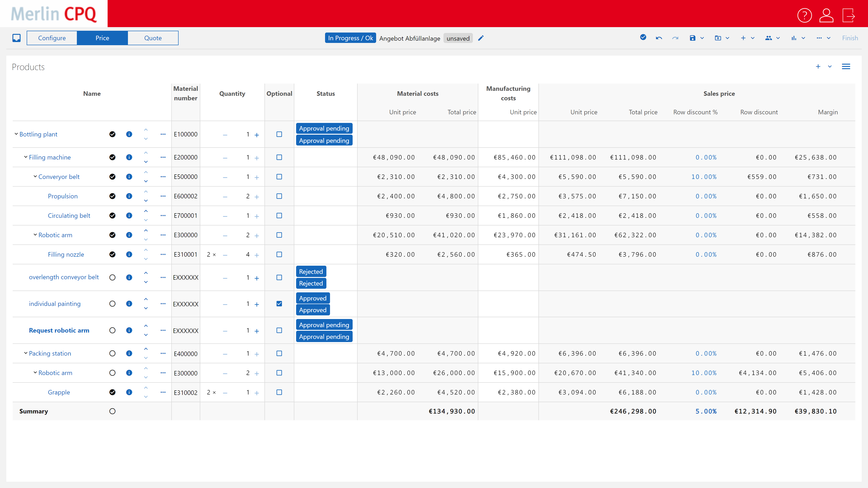Open dropdown beside the users icon
868x488 pixels.
pos(778,38)
